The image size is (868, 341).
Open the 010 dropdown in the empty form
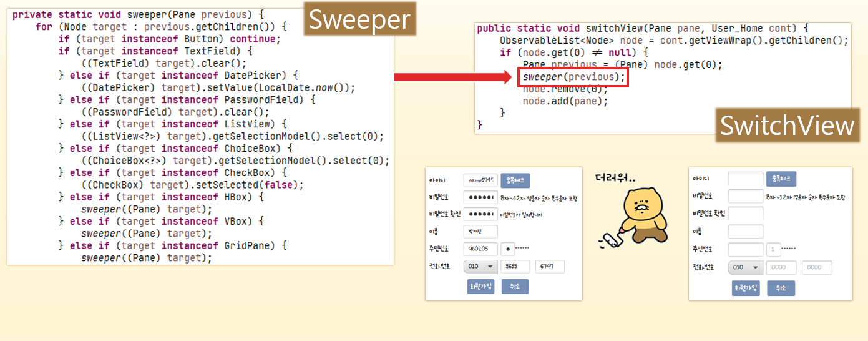pyautogui.click(x=745, y=267)
